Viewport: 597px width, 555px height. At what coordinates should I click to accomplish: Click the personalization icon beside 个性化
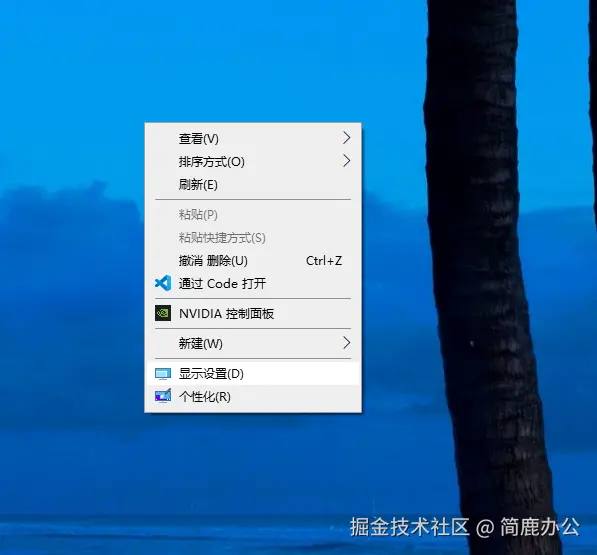tap(163, 396)
